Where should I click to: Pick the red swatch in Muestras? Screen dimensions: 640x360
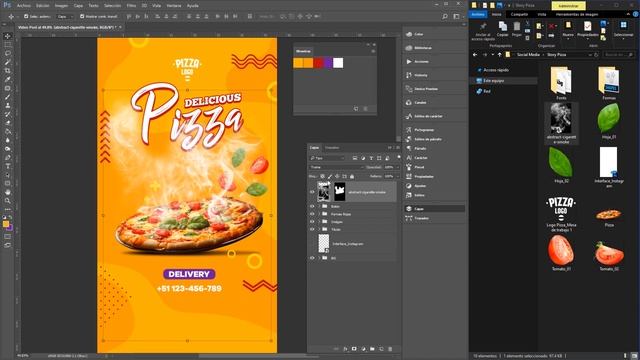pyautogui.click(x=318, y=63)
